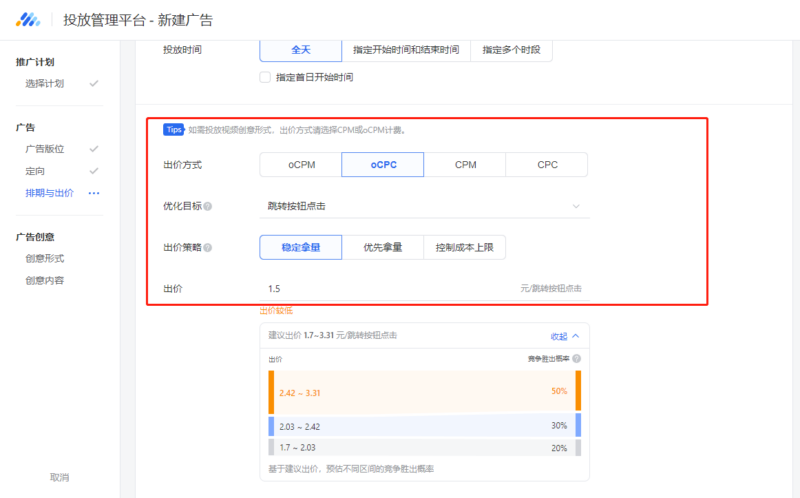Click the blue Tips badge
Screen dimensions: 800x498
[174, 130]
